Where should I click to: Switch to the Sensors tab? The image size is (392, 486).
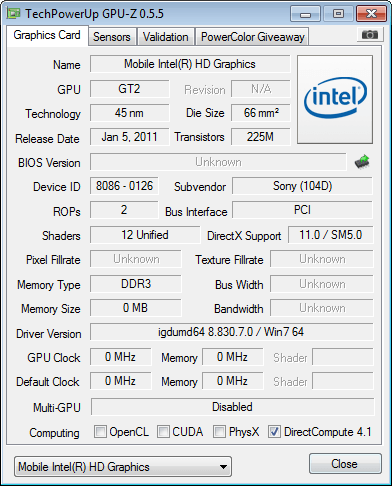[112, 37]
